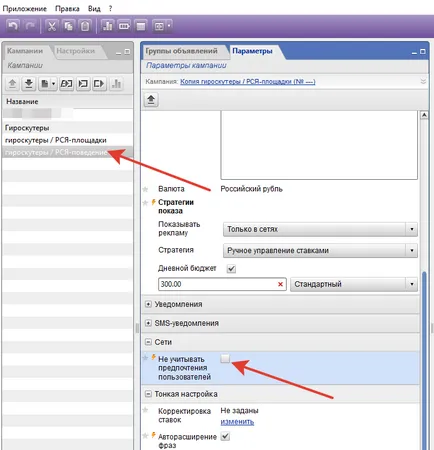Click the daily budget 300.00 input field
This screenshot has width=434, height=450.
[x=222, y=284]
